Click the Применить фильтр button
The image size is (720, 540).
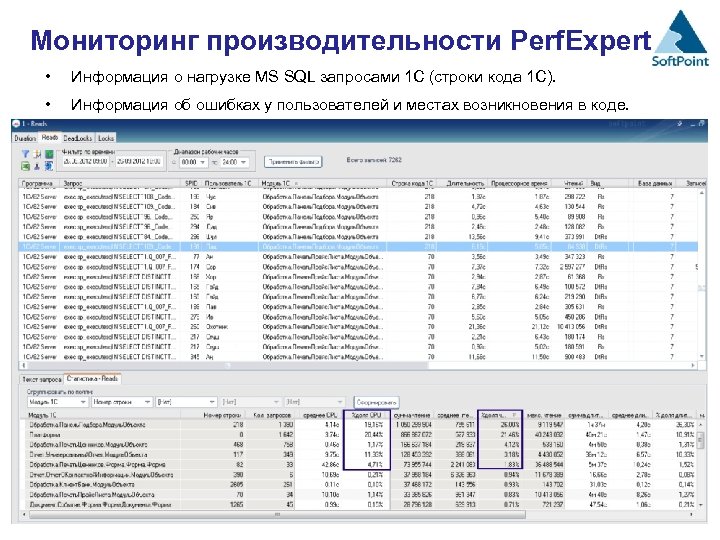(x=293, y=162)
